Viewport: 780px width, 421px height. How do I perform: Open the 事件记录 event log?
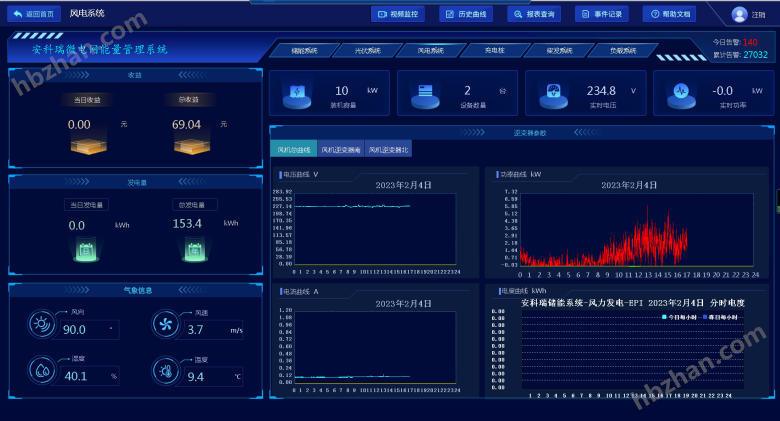(x=602, y=14)
